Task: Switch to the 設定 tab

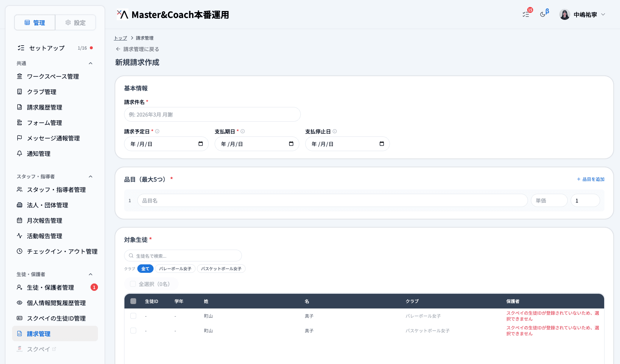Action: [x=75, y=22]
